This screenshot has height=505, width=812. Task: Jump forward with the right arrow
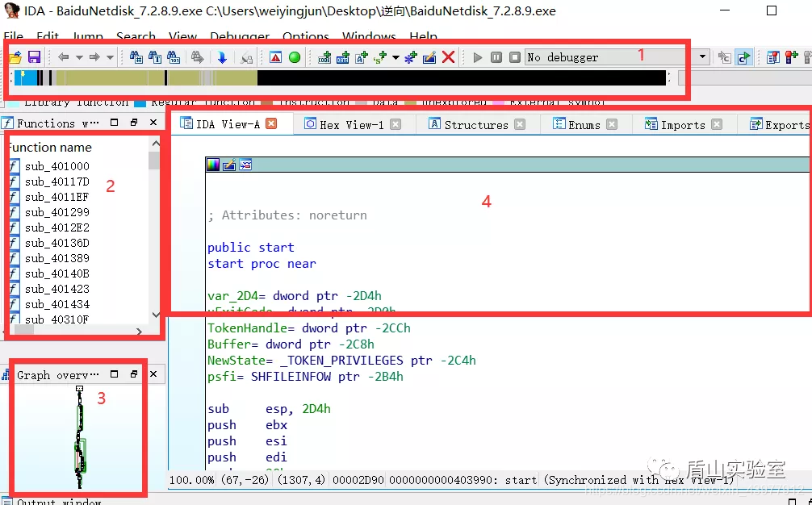[94, 57]
